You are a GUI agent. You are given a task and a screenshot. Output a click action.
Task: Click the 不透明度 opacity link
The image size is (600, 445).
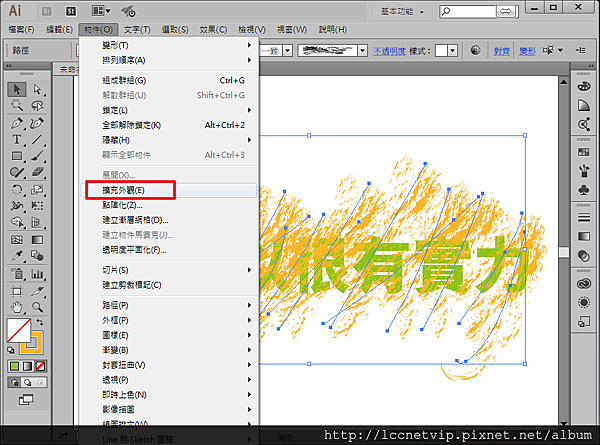tap(389, 51)
